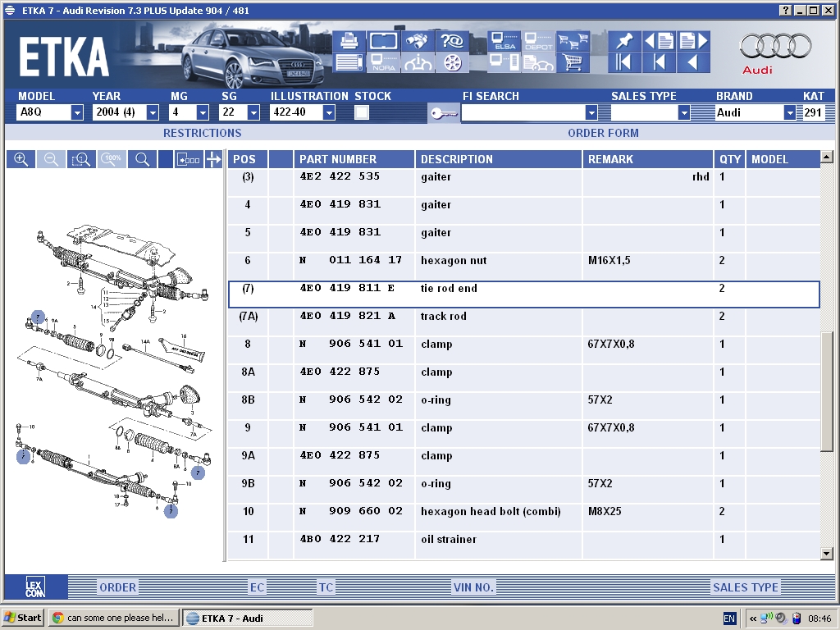Click the single-bar previous arrow icon
The height and width of the screenshot is (630, 840).
[659, 62]
